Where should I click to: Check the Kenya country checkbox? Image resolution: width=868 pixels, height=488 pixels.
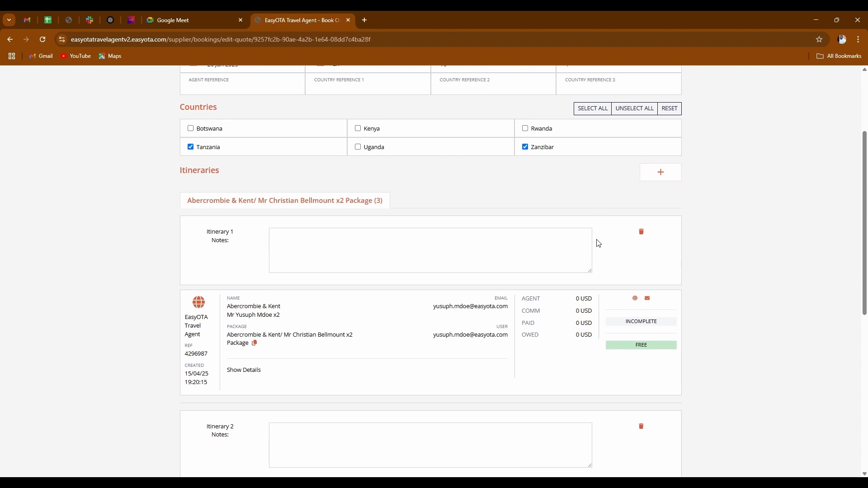358,128
